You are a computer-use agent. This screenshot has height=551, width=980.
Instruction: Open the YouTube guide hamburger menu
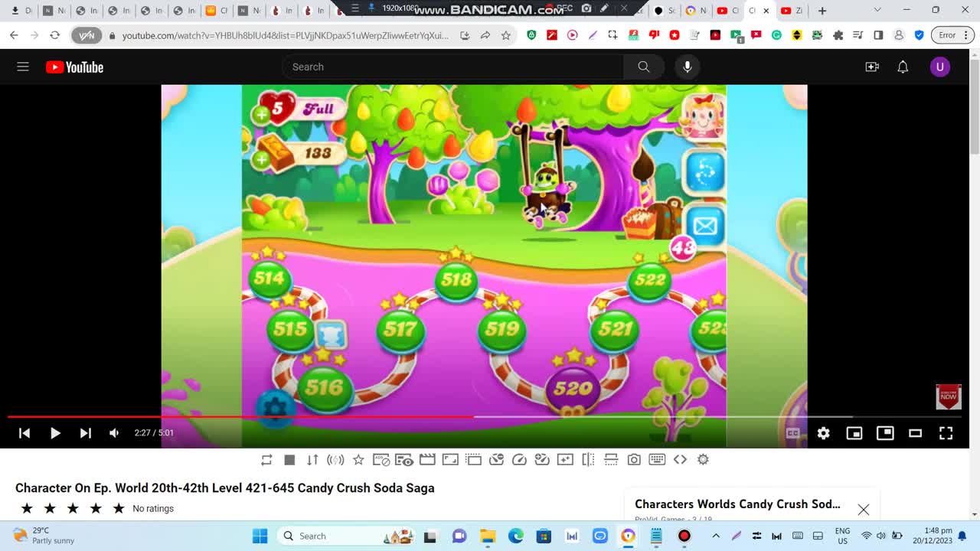(23, 67)
